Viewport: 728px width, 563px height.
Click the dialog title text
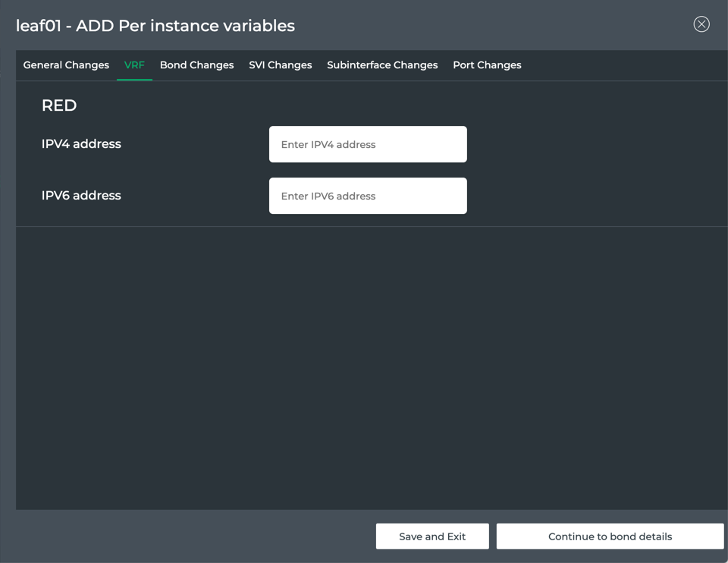(x=155, y=26)
